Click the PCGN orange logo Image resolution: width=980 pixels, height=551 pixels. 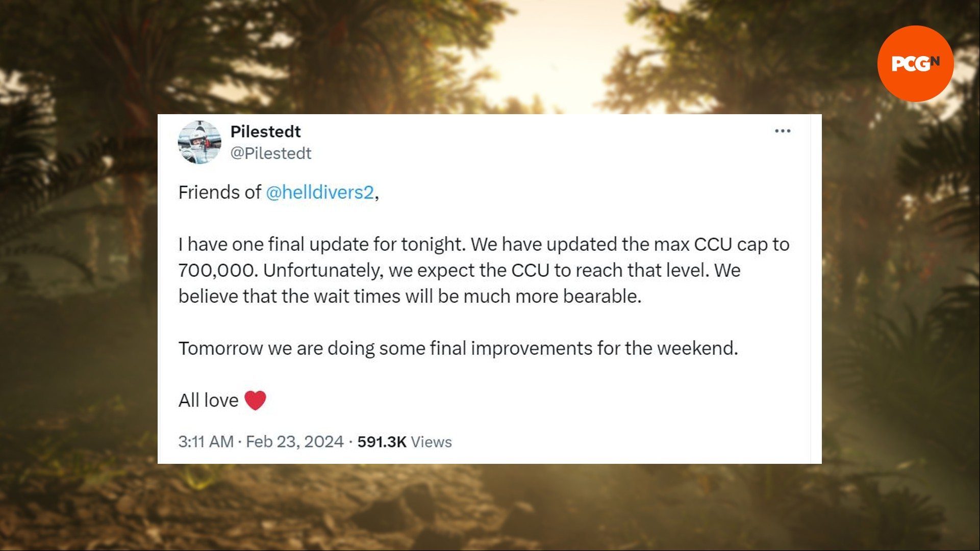coord(915,64)
